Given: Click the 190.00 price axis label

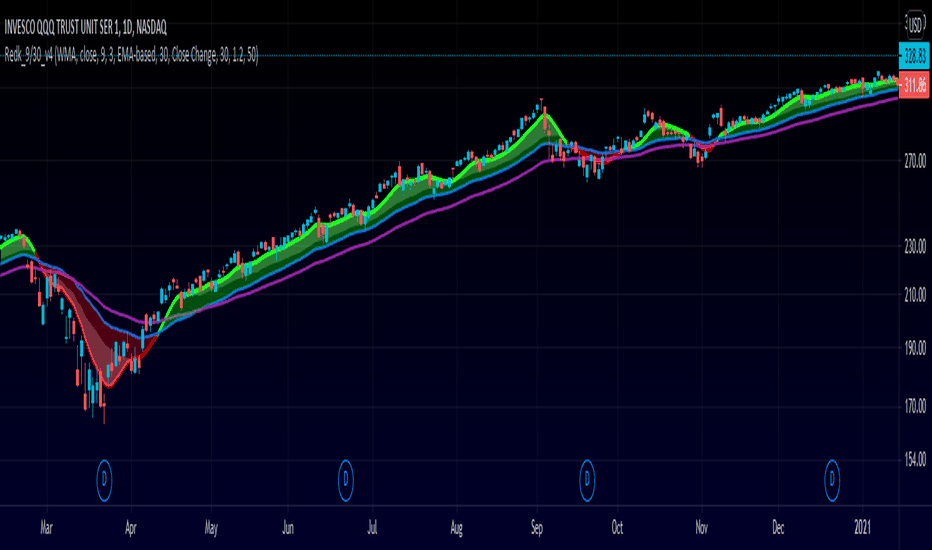Looking at the screenshot, I should [x=915, y=348].
